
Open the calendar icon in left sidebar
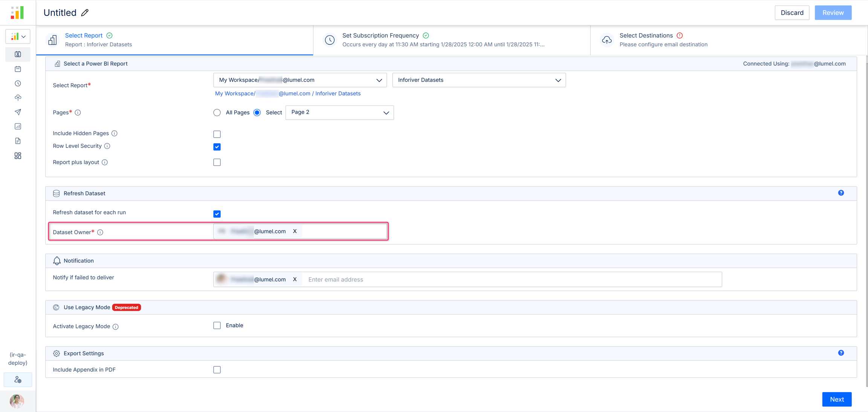pos(18,69)
